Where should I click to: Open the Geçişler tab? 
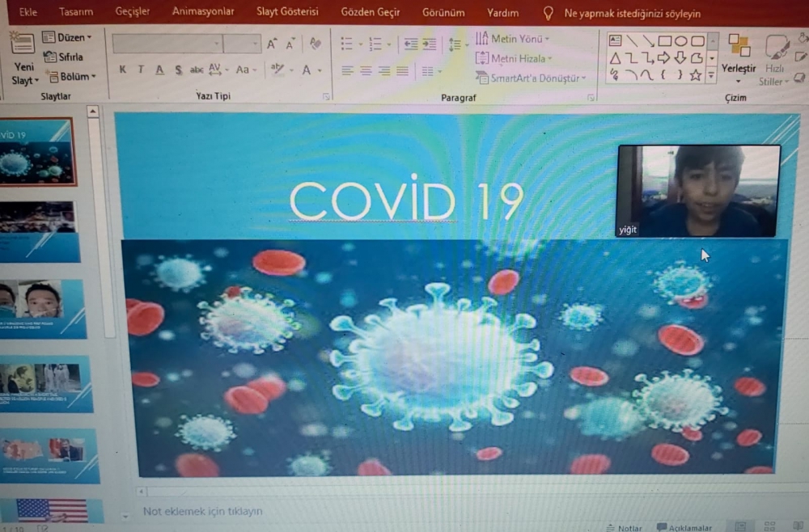[x=133, y=11]
